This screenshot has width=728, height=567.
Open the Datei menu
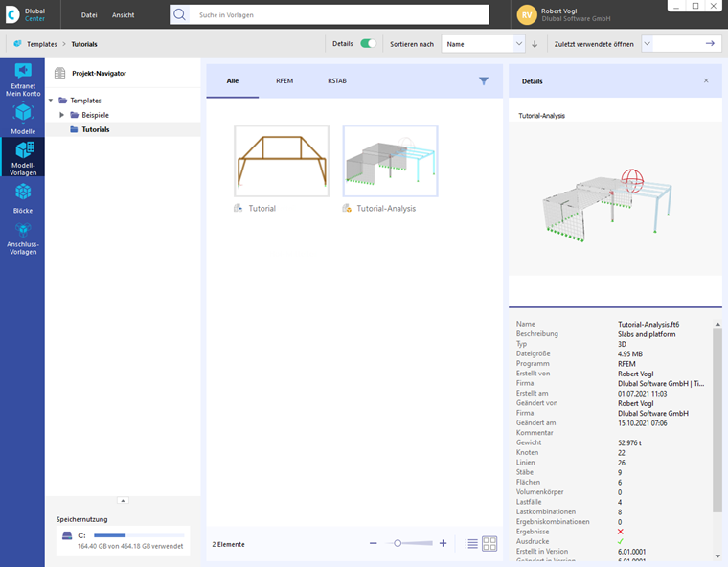point(89,15)
